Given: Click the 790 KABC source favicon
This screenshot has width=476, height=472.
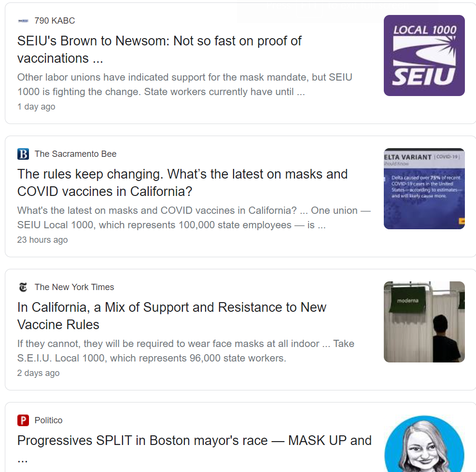Looking at the screenshot, I should click(23, 21).
